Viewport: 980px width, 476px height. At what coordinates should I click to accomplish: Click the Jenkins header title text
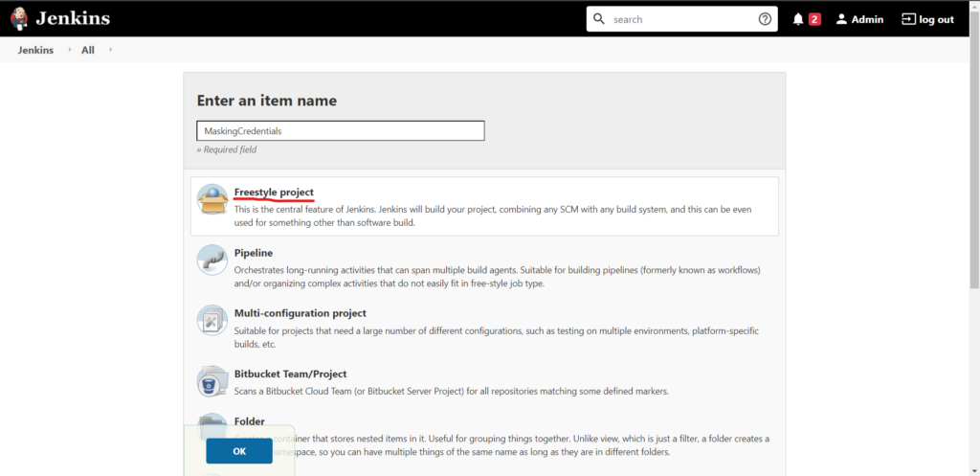pyautogui.click(x=73, y=19)
